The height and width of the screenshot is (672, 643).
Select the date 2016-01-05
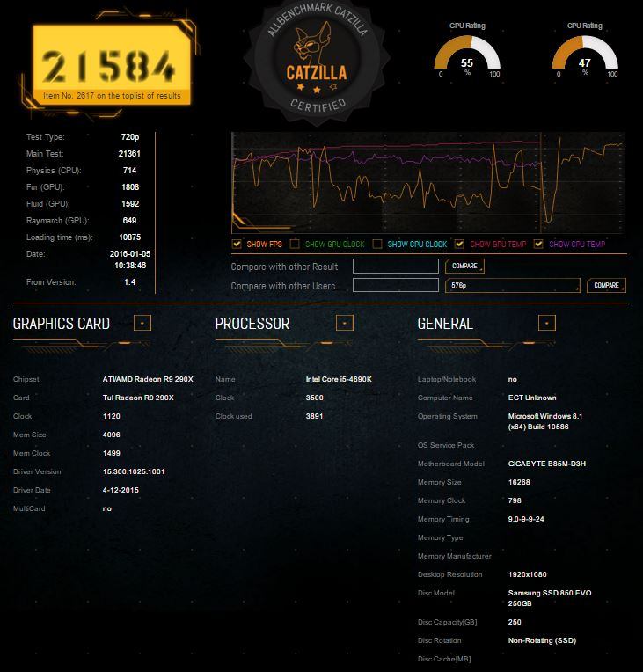tap(130, 253)
